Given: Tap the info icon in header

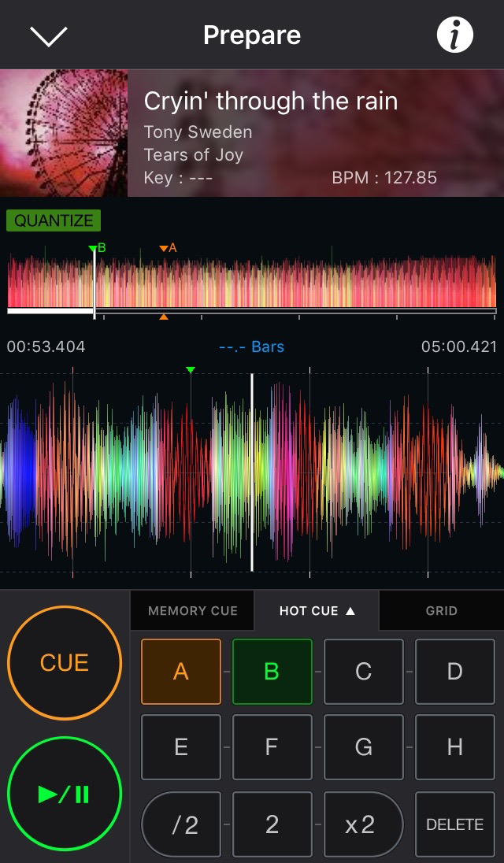Looking at the screenshot, I should (455, 35).
